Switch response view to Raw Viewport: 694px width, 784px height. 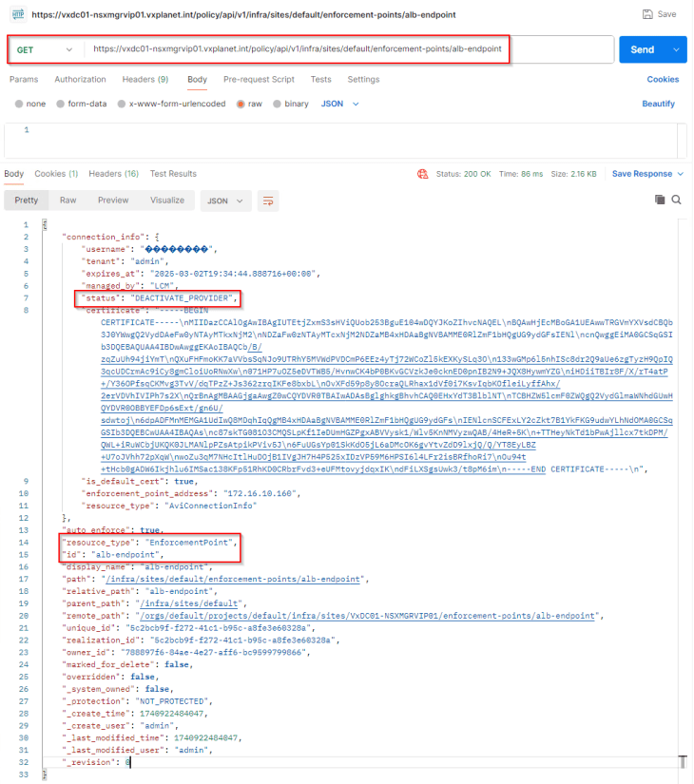(x=68, y=201)
